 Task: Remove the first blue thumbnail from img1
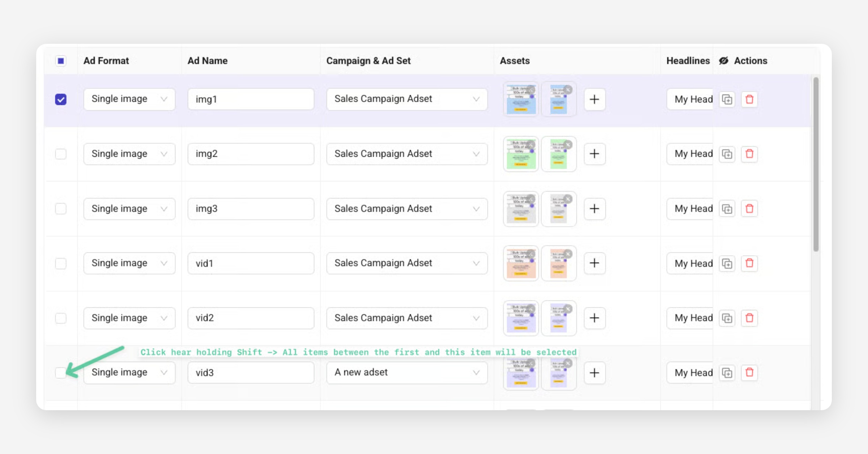(531, 89)
